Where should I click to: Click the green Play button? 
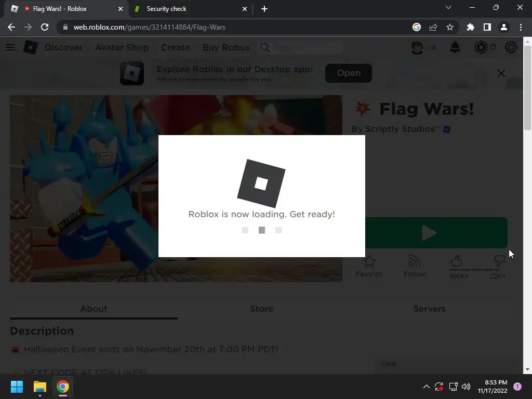(x=436, y=233)
